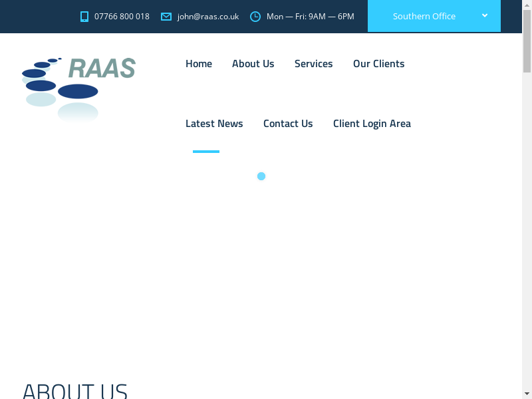Navigate to Latest News
Image resolution: width=532 pixels, height=399 pixels.
click(214, 124)
